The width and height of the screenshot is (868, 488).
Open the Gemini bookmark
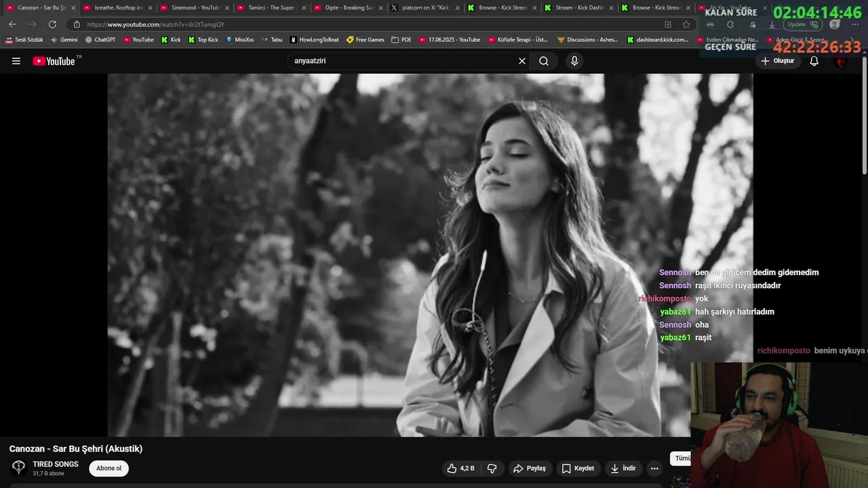[64, 39]
